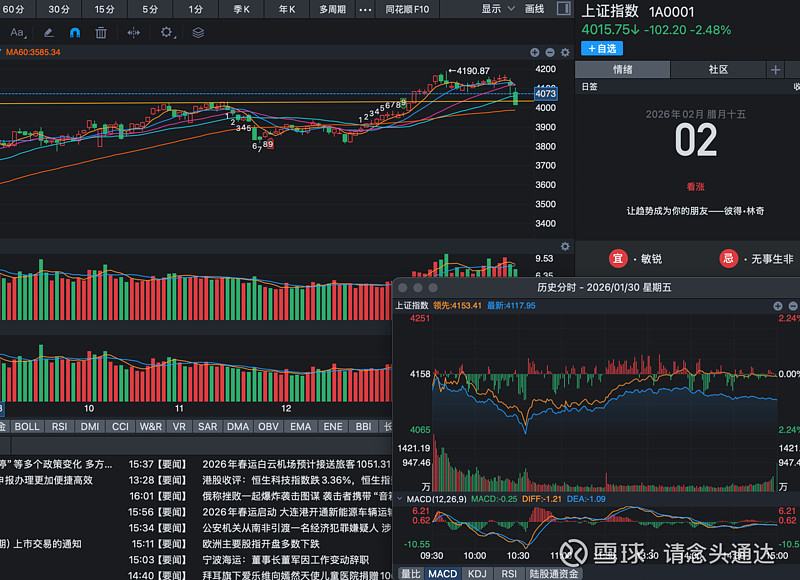800x580 pixels.
Task: Switch to the KDJ tab in history window
Action: (x=477, y=573)
